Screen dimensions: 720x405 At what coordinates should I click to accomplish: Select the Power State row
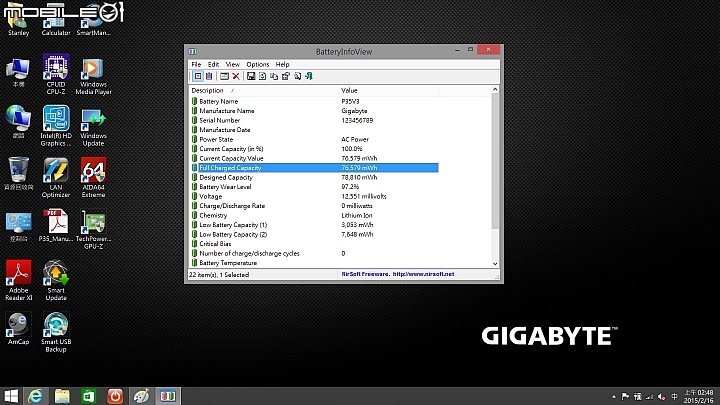(x=314, y=140)
